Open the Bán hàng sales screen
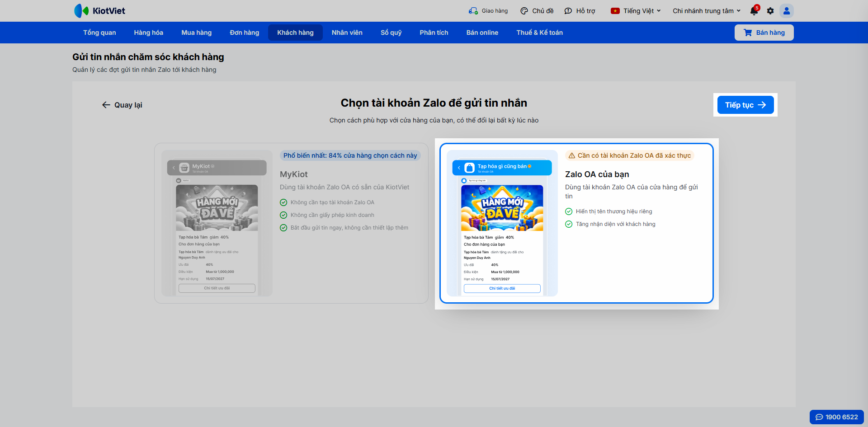This screenshot has height=427, width=868. [x=764, y=33]
